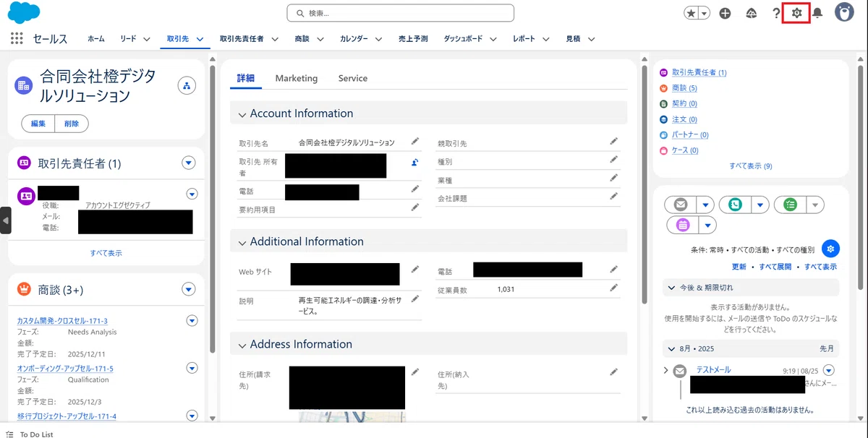The height and width of the screenshot is (438, 868).
Task: View account hierarchy icon
Action: (187, 87)
